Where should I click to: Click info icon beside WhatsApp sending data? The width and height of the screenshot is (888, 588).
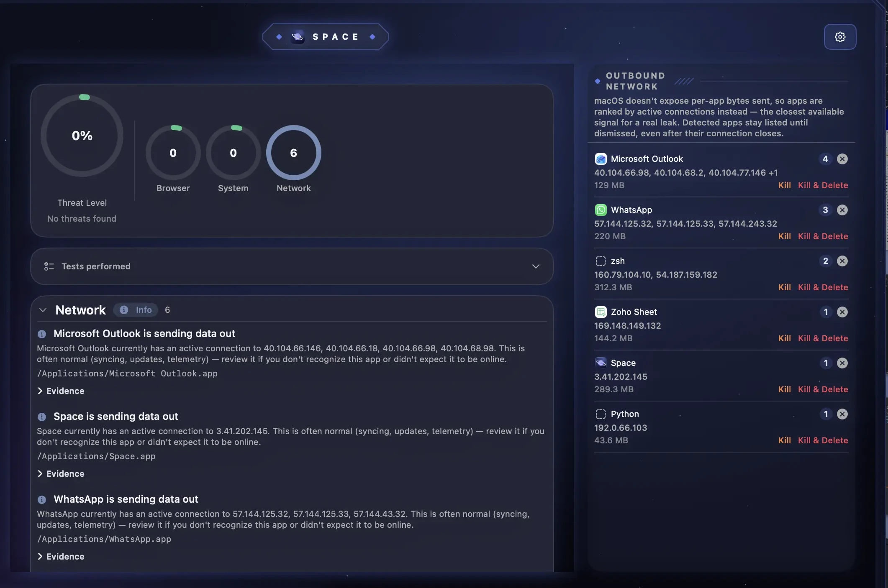[x=41, y=500]
